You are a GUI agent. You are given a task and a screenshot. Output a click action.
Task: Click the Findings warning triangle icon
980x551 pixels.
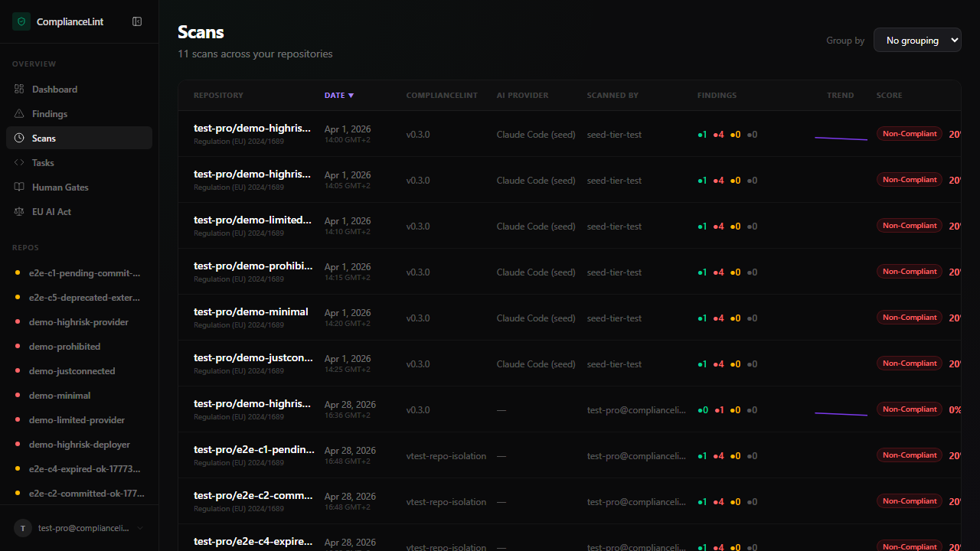click(x=20, y=114)
